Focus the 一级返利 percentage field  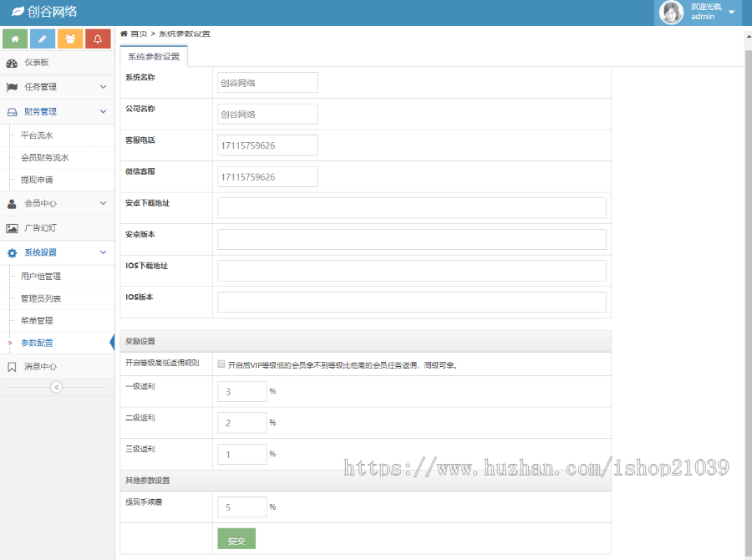coord(242,391)
